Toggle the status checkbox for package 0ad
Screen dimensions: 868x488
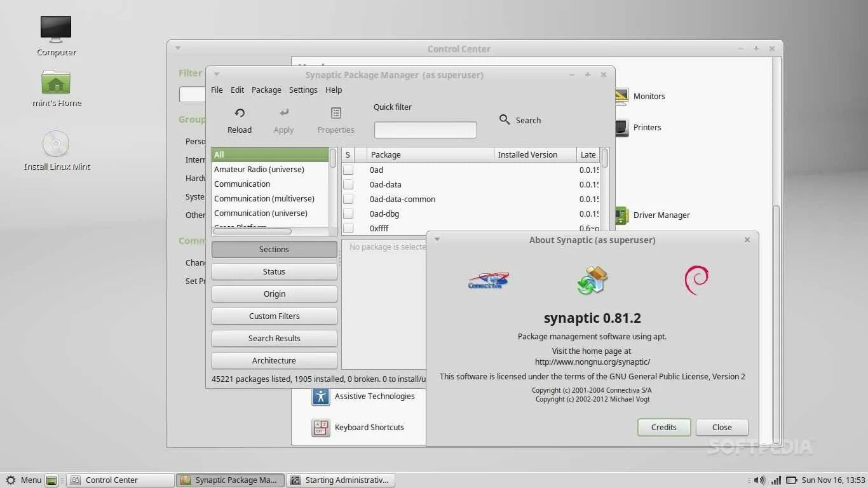pos(348,170)
